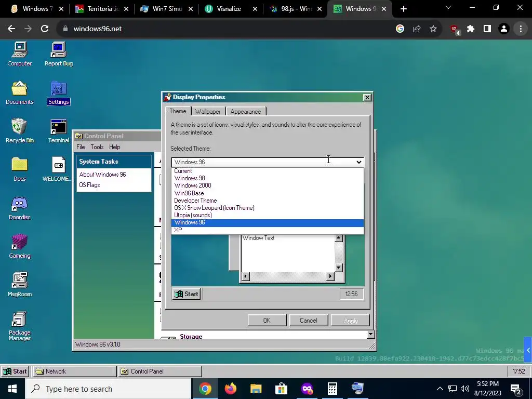Open File Explorer in Windows taskbar
Screen dimensions: 532x399
[x=256, y=389]
